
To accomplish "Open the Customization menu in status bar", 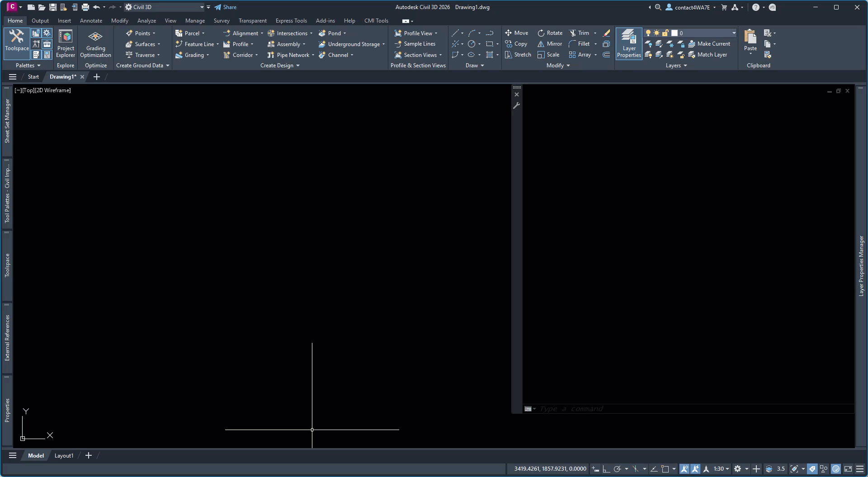I will (860, 469).
